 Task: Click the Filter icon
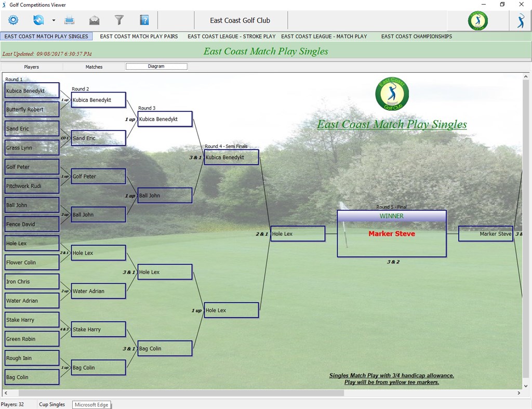coord(118,20)
